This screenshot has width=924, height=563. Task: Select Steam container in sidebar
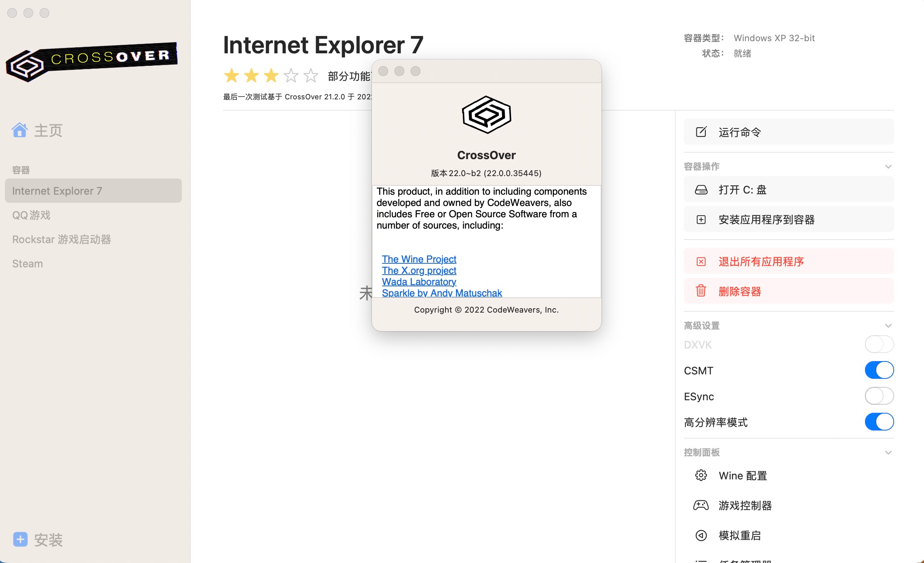click(27, 263)
